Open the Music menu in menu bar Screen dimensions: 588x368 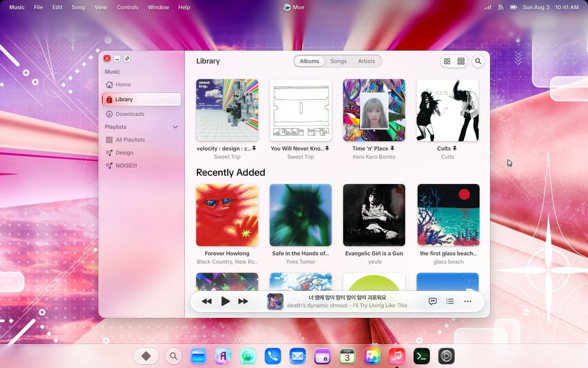pos(17,7)
